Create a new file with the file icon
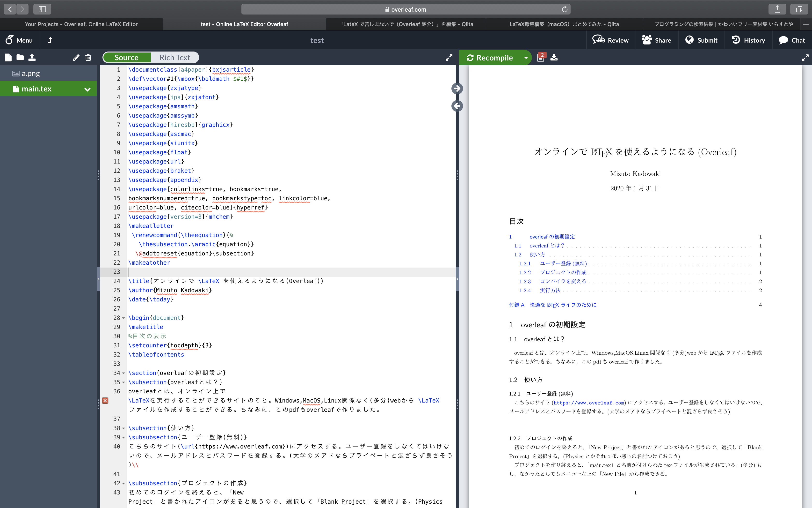Screen dimensions: 812x508 point(8,58)
